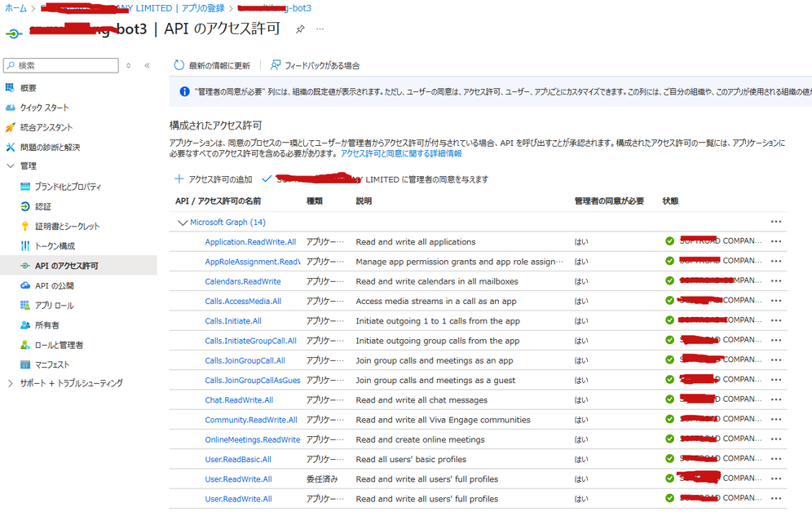This screenshot has width=812, height=516.
Task: Open Calls.AccessMedia.All permission link
Action: [x=243, y=302]
